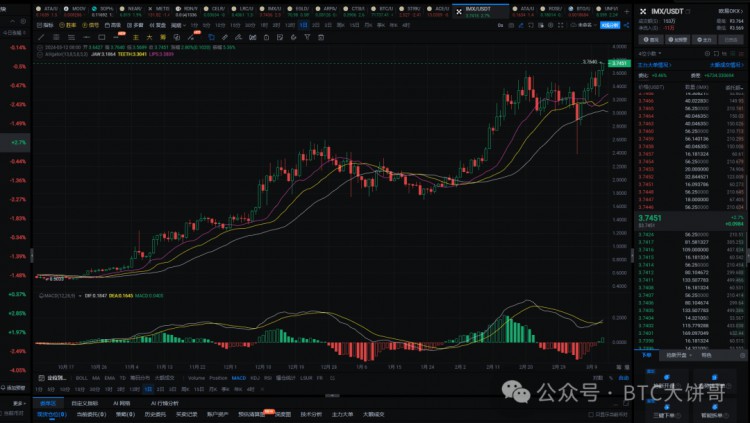Select the rectangle drawing tool
750x423 pixels.
coord(101,37)
